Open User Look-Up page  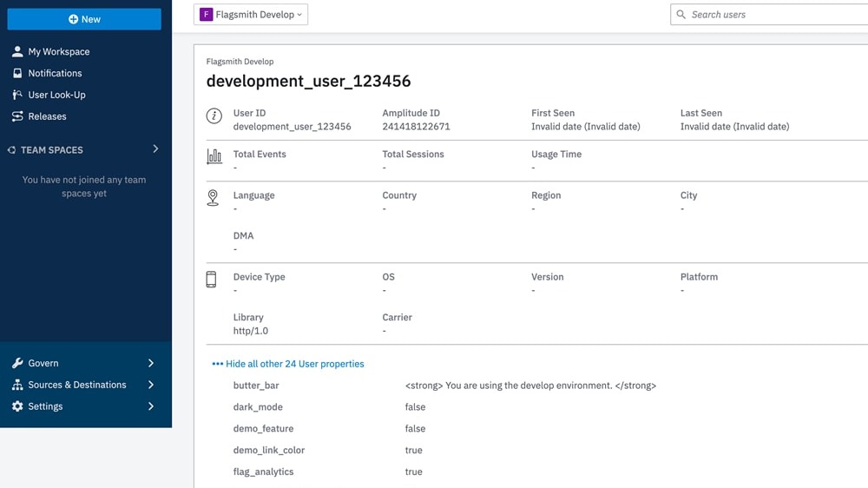tap(56, 95)
